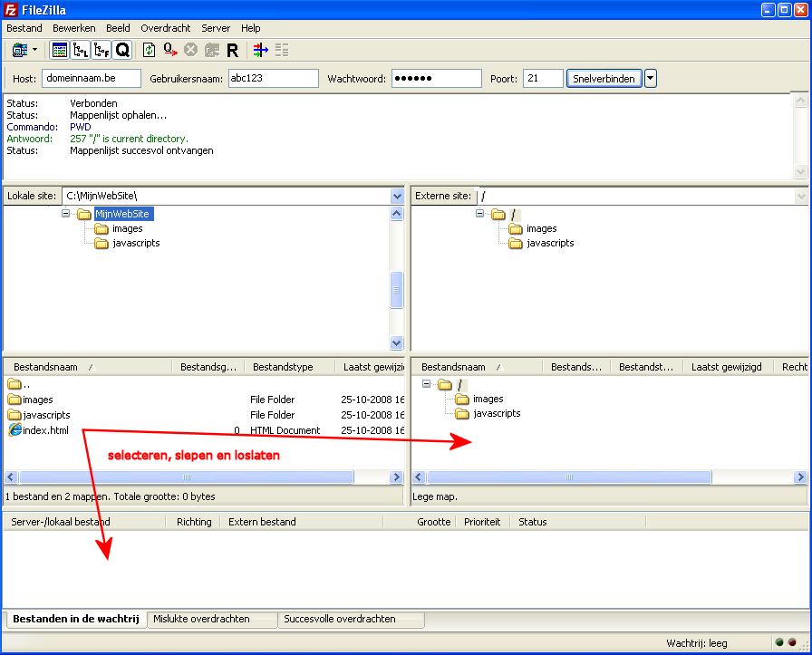Collapse the root node in remote tree
812x655 pixels.
[x=480, y=213]
